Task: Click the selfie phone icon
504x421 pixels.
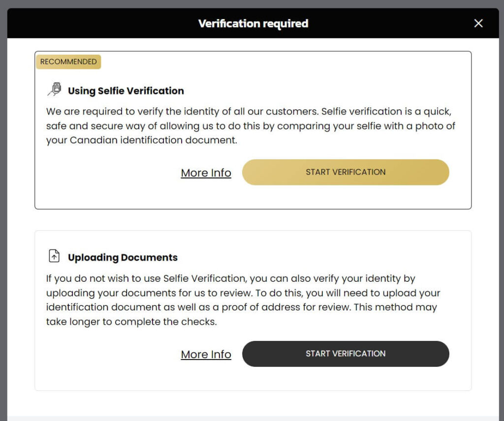Action: coord(54,90)
